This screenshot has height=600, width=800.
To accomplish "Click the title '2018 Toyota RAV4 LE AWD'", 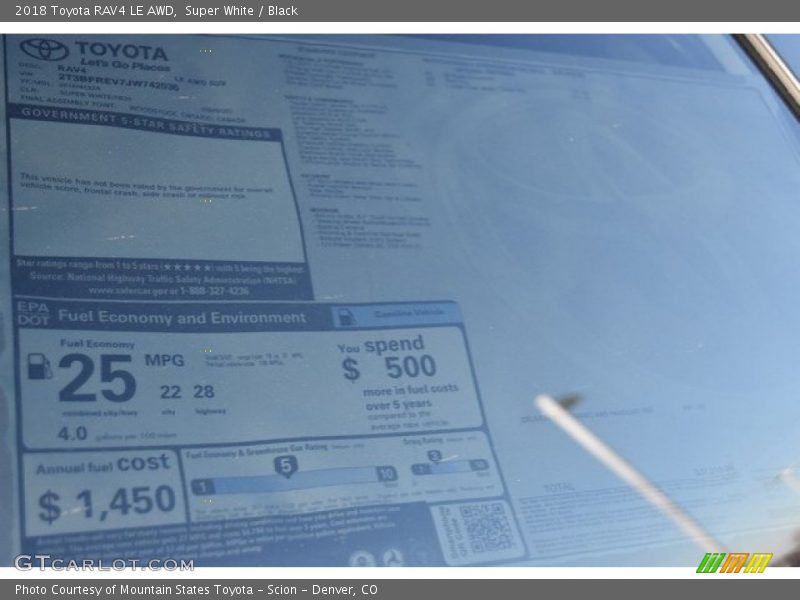I will [x=96, y=11].
